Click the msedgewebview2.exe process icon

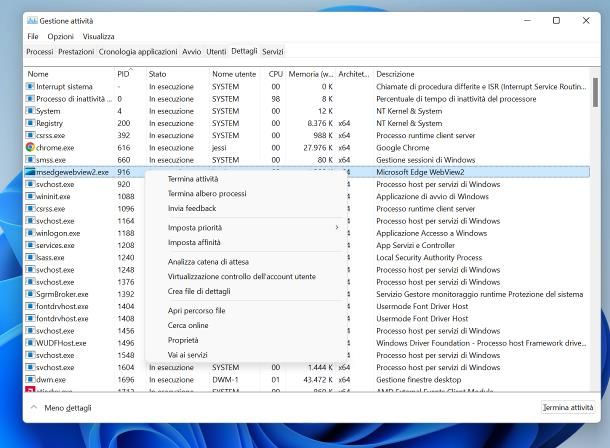click(x=30, y=172)
